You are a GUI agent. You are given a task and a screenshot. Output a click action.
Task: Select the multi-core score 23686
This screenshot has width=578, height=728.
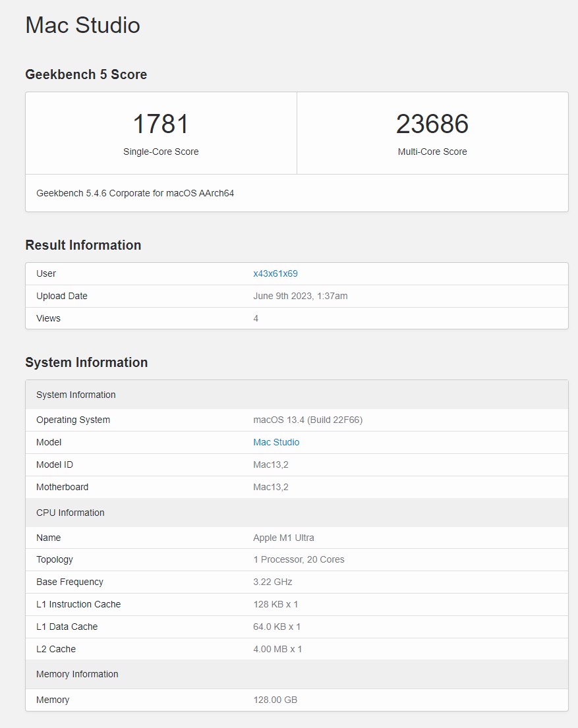(432, 124)
